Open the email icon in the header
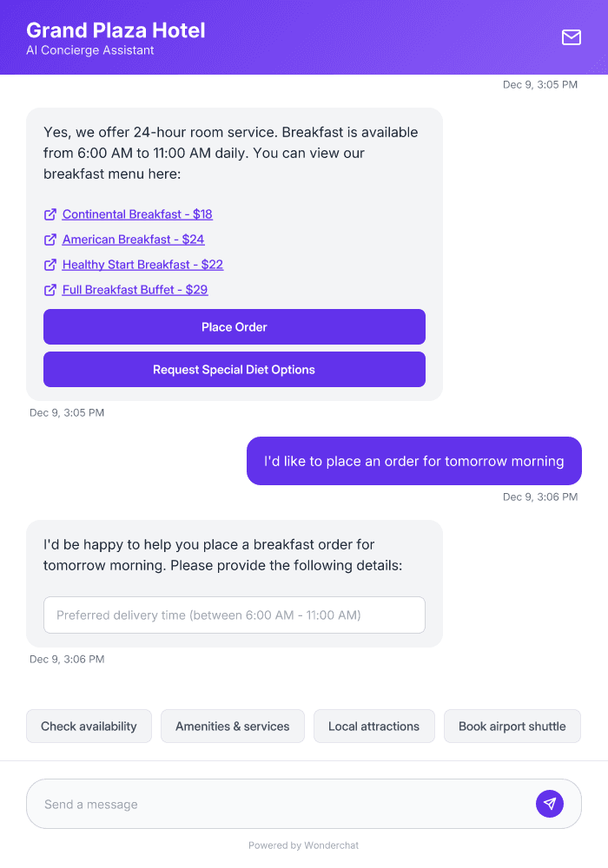This screenshot has height=868, width=608. (571, 37)
